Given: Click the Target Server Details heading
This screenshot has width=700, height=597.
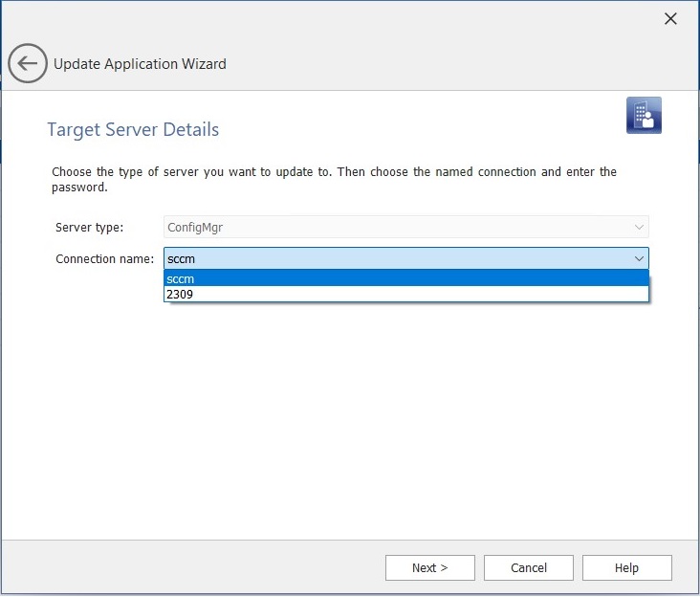Looking at the screenshot, I should pos(133,129).
